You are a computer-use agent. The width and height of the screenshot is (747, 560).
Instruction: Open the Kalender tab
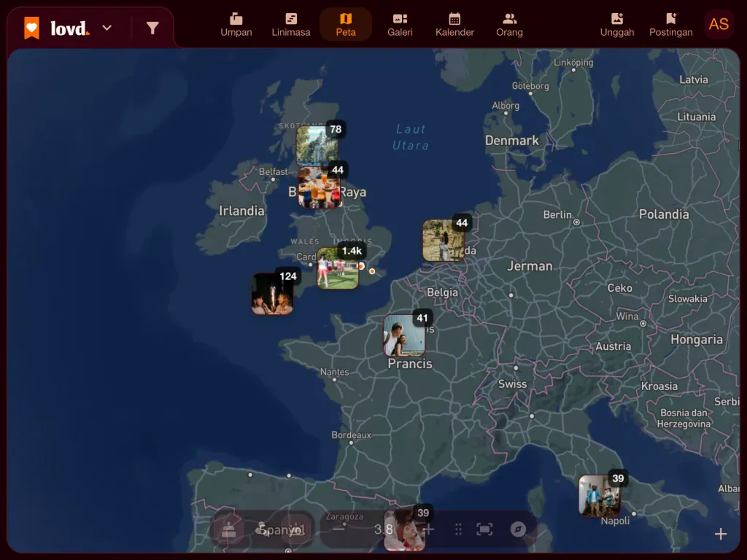click(454, 25)
